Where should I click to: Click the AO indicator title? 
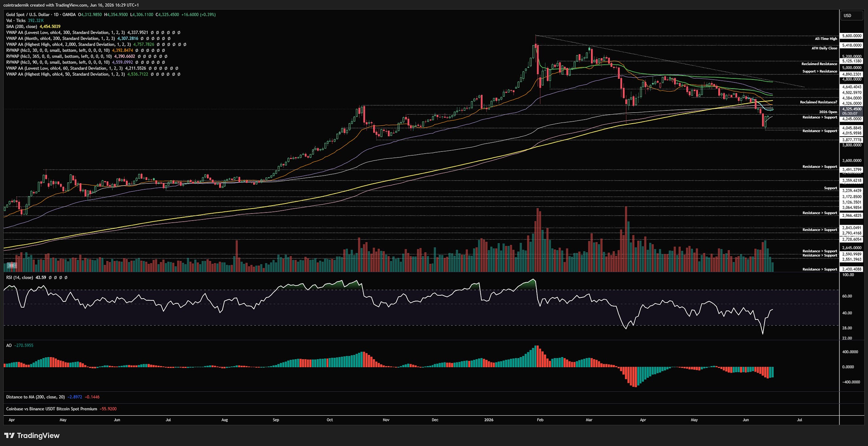pyautogui.click(x=9, y=346)
